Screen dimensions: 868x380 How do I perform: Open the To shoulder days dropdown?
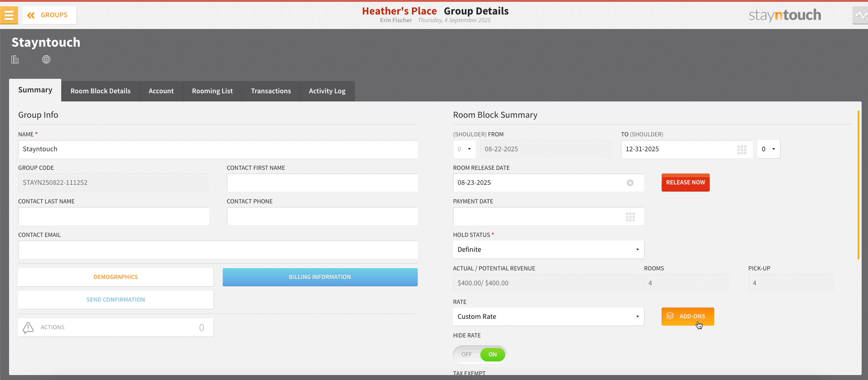[x=769, y=149]
